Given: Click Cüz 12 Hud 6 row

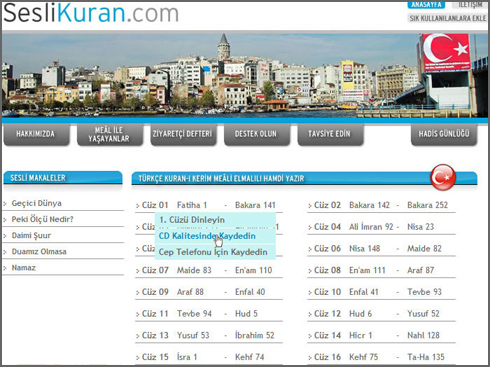Looking at the screenshot, I should (x=381, y=313).
